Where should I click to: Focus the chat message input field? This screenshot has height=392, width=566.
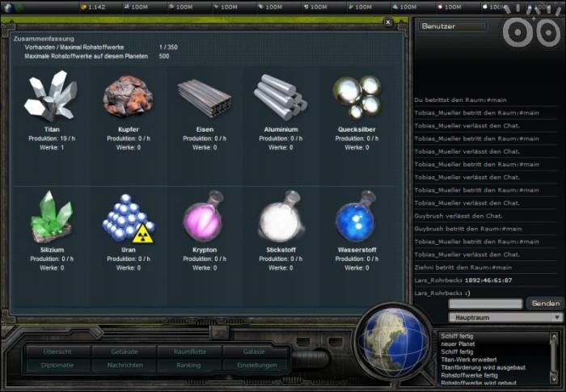(485, 304)
